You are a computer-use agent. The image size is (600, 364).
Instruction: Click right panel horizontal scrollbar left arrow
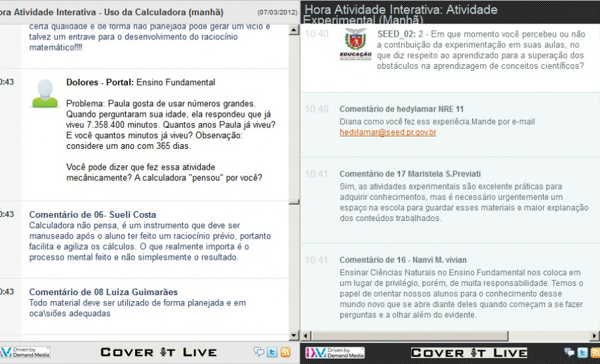(306, 336)
